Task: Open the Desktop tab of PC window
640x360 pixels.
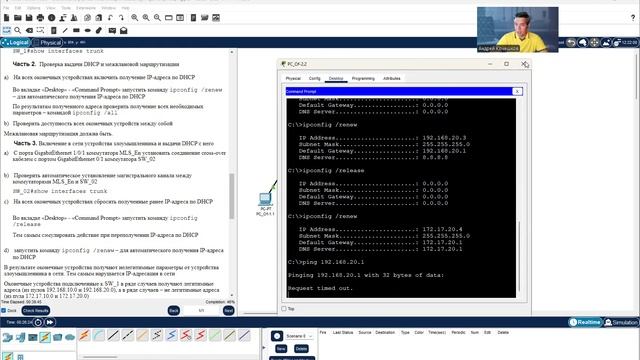Action: 336,78
